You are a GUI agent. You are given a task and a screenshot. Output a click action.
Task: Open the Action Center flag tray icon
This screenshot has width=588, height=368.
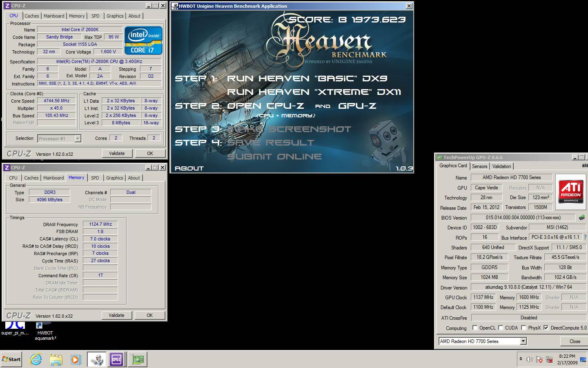(x=539, y=359)
